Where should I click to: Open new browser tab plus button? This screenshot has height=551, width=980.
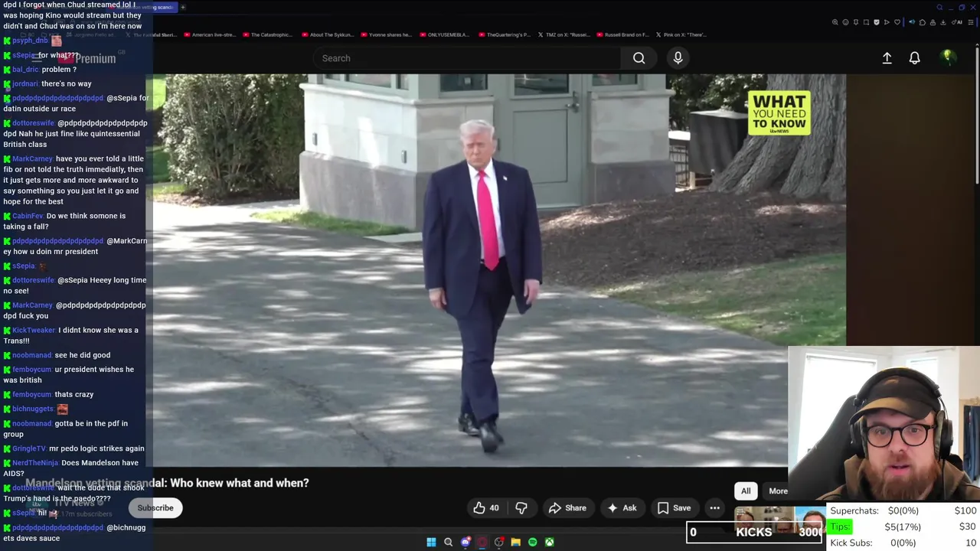click(183, 7)
